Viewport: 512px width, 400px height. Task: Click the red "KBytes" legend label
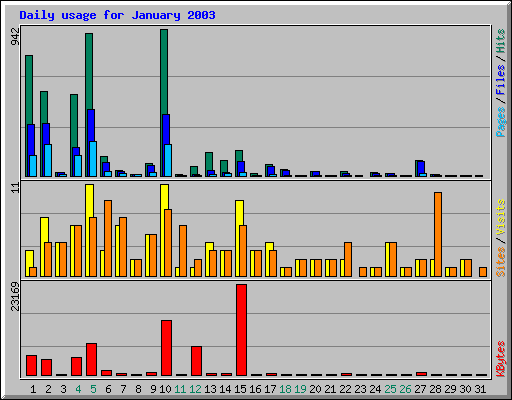click(501, 359)
